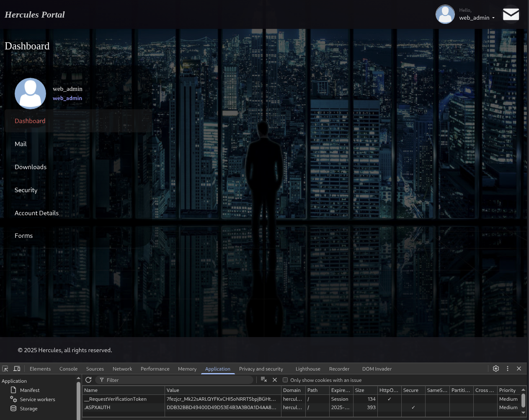Switch to the Network tab
The height and width of the screenshot is (420, 529).
pyautogui.click(x=122, y=369)
